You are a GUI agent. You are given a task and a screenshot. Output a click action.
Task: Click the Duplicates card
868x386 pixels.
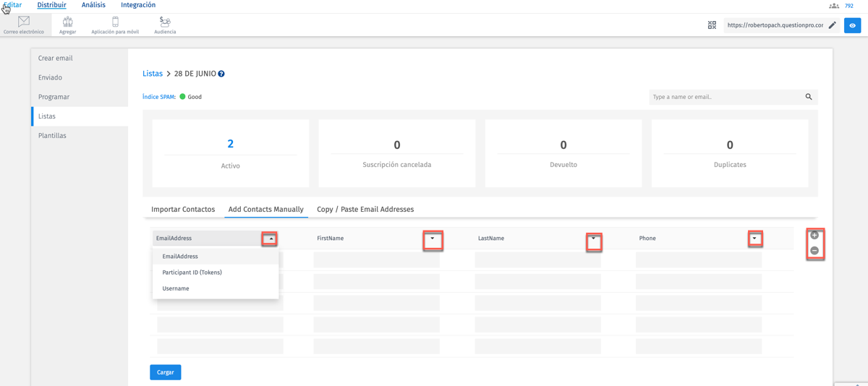click(x=730, y=154)
